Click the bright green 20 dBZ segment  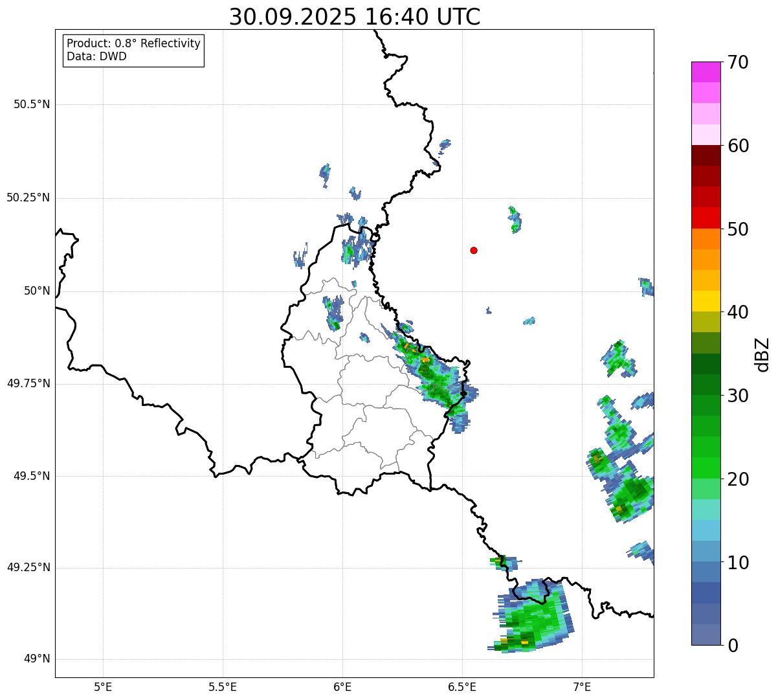(x=711, y=468)
